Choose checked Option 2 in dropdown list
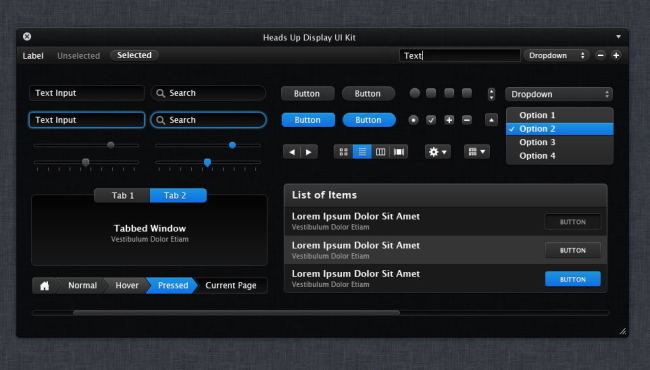The height and width of the screenshot is (370, 650). coord(560,129)
